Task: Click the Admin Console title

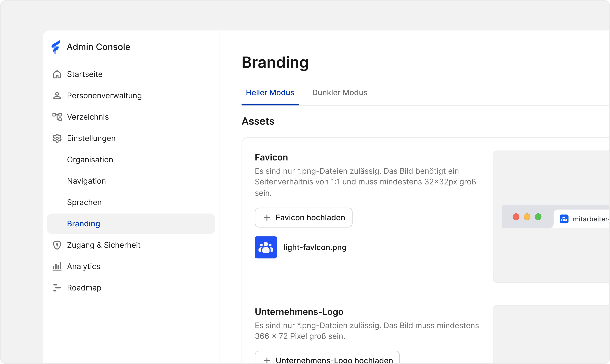Action: (99, 47)
